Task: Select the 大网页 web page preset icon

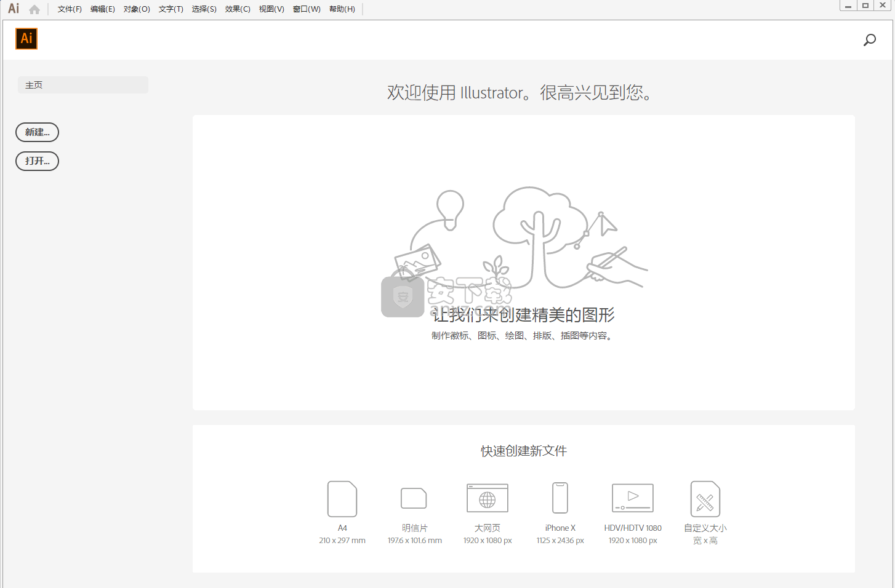Action: tap(488, 498)
